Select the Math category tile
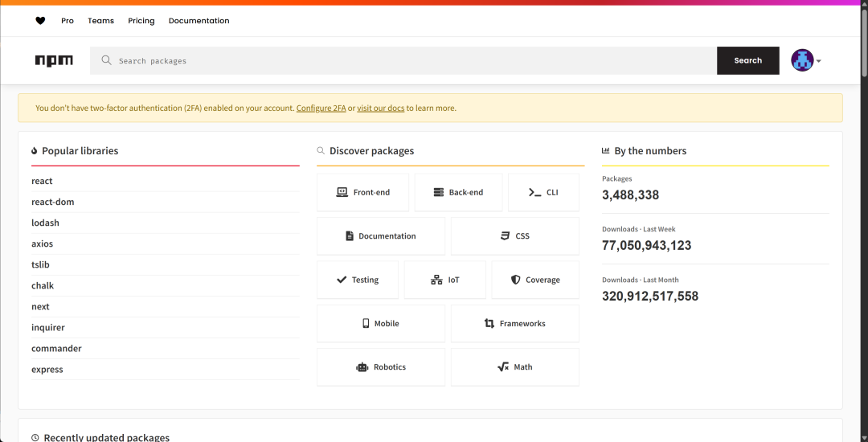 (x=515, y=367)
